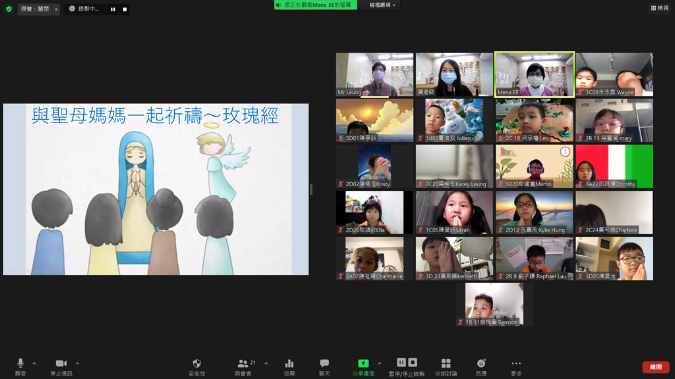
Task: Open the Participants panel
Action: click(x=244, y=367)
